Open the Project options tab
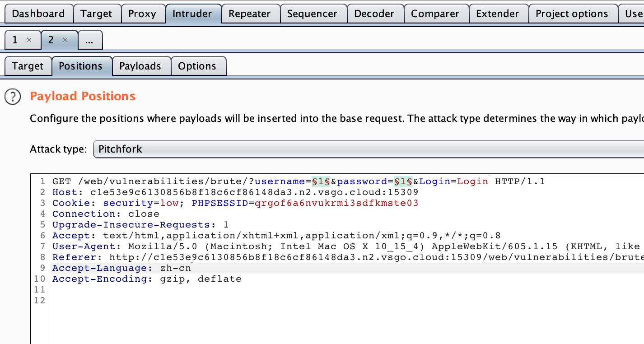 click(x=572, y=14)
